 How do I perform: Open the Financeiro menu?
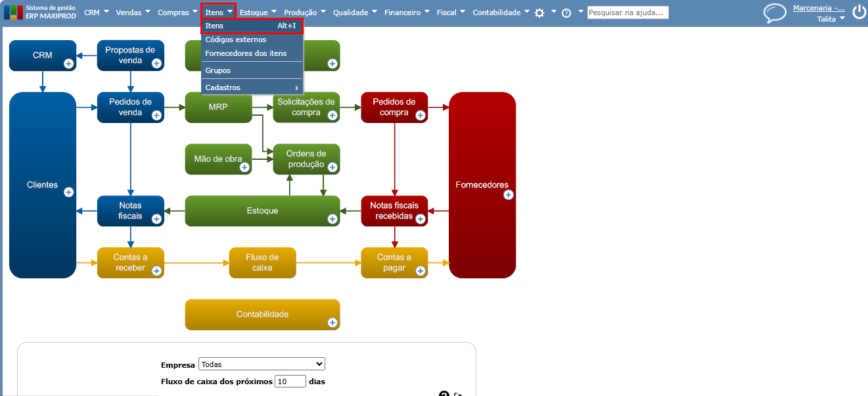407,12
